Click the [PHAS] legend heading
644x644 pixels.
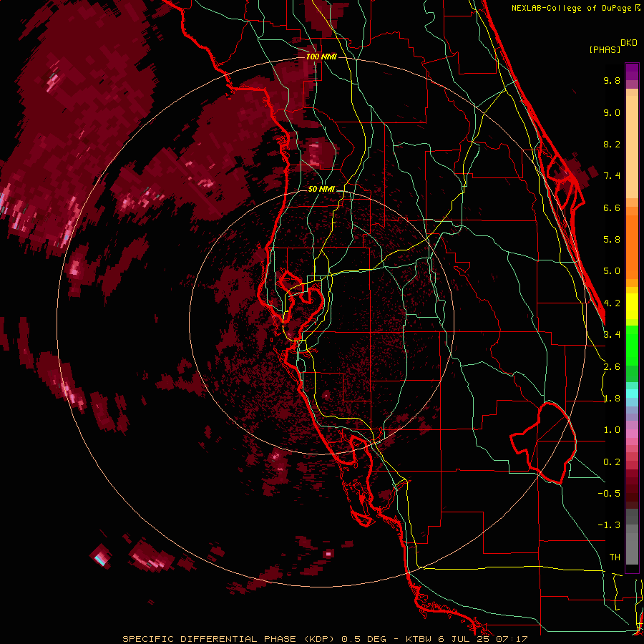(x=605, y=50)
